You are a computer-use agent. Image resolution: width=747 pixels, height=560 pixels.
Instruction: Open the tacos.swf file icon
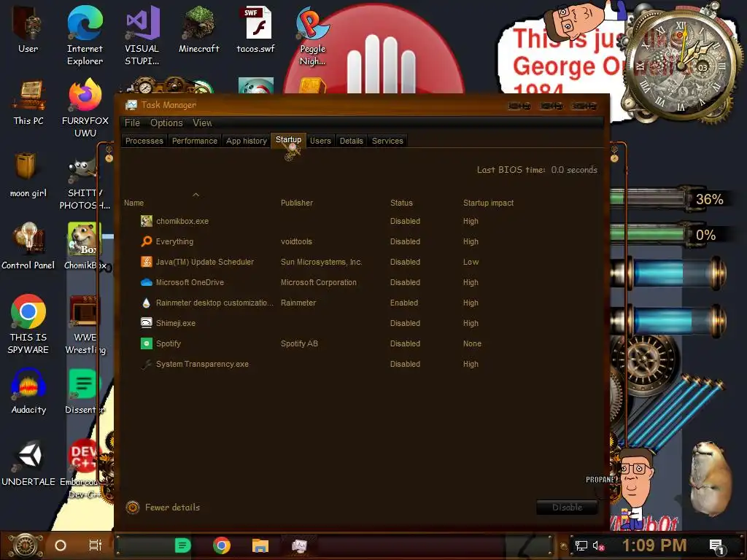click(256, 29)
